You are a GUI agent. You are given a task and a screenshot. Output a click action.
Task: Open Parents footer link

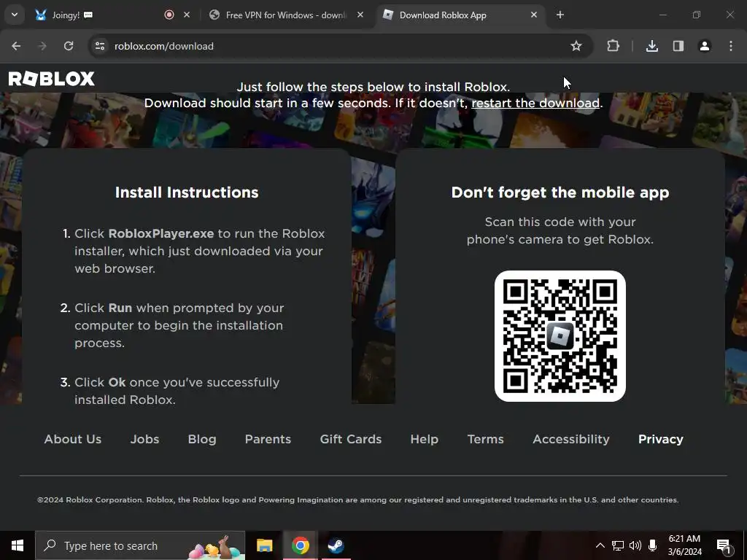pyautogui.click(x=268, y=439)
